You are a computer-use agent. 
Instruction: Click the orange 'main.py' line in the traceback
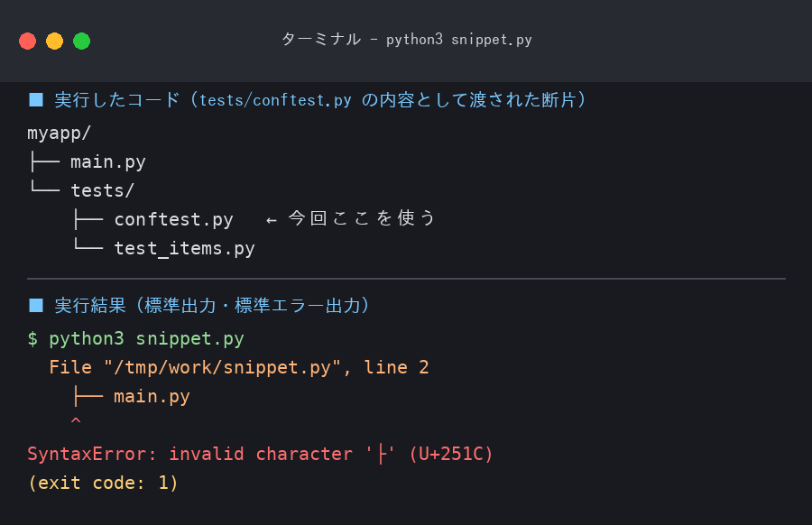tap(132, 397)
